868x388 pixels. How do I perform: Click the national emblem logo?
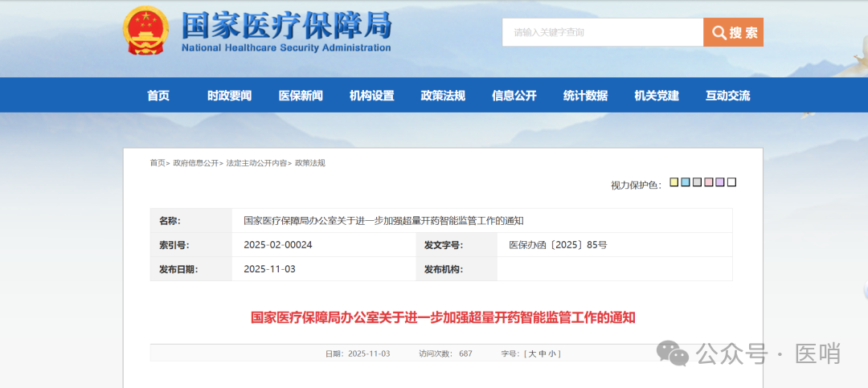145,31
